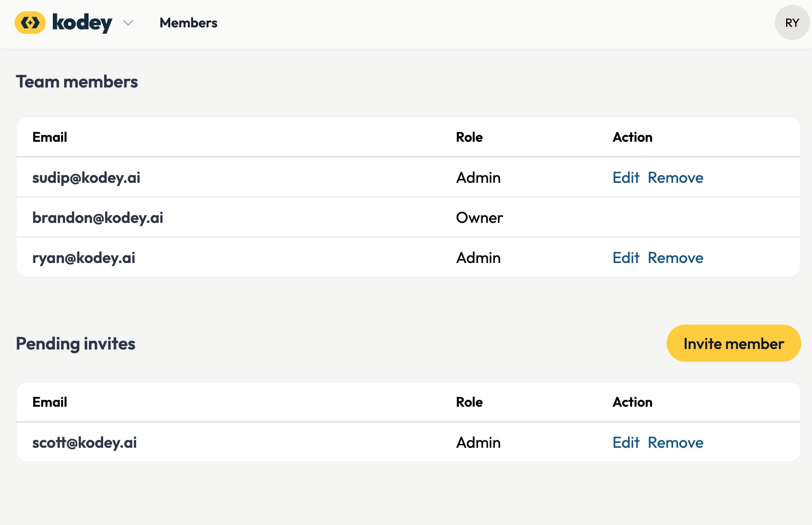This screenshot has width=812, height=525.
Task: Go to the Members tab
Action: (x=188, y=23)
